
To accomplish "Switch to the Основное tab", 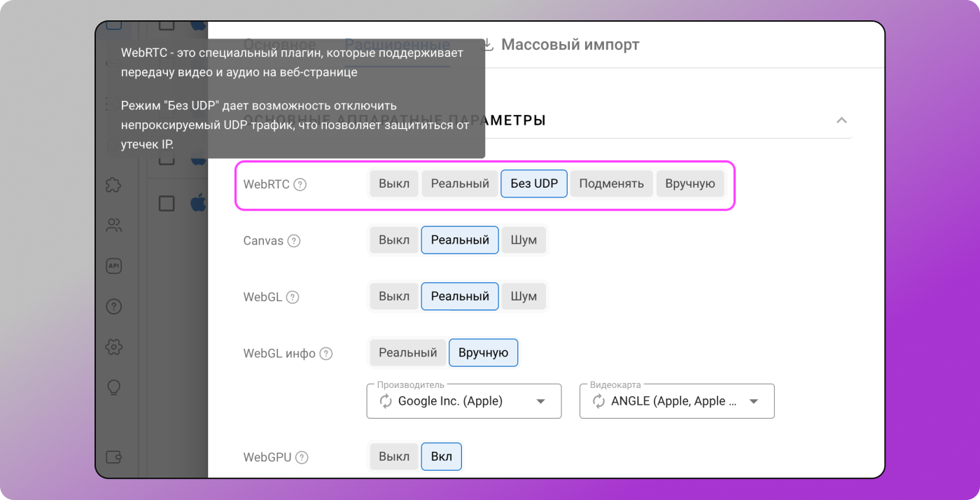I will pos(280,43).
